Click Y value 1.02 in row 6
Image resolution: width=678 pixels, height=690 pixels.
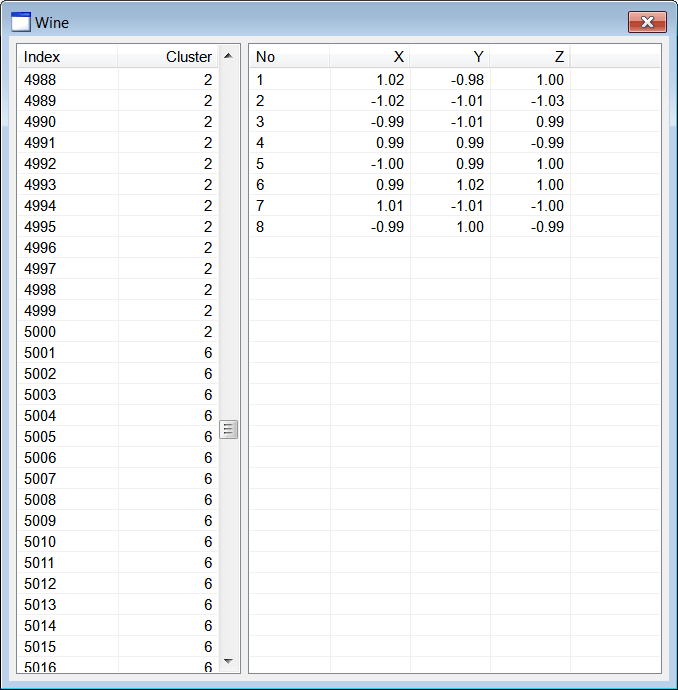click(470, 184)
